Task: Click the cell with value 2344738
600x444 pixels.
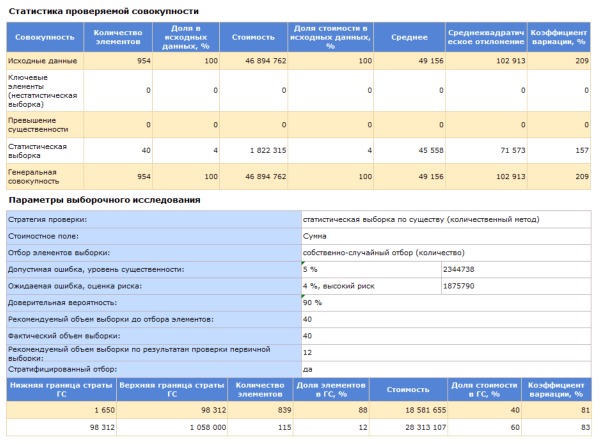Action: pyautogui.click(x=516, y=269)
